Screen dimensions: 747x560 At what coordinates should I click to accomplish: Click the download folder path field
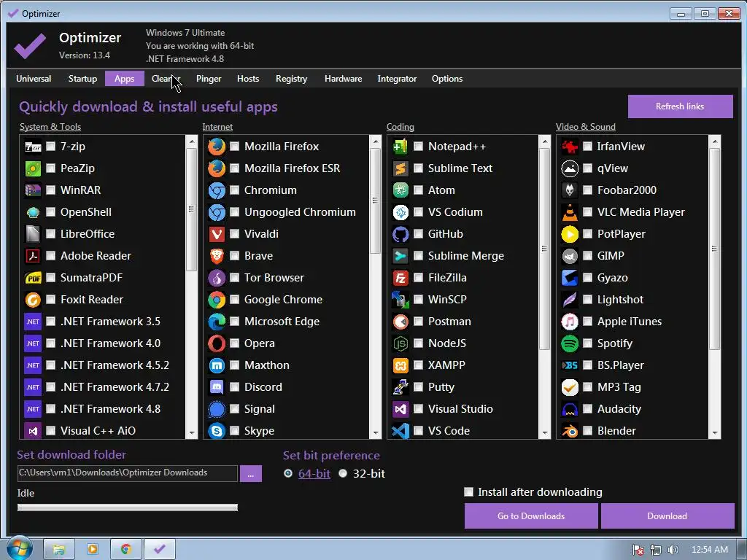click(x=127, y=472)
